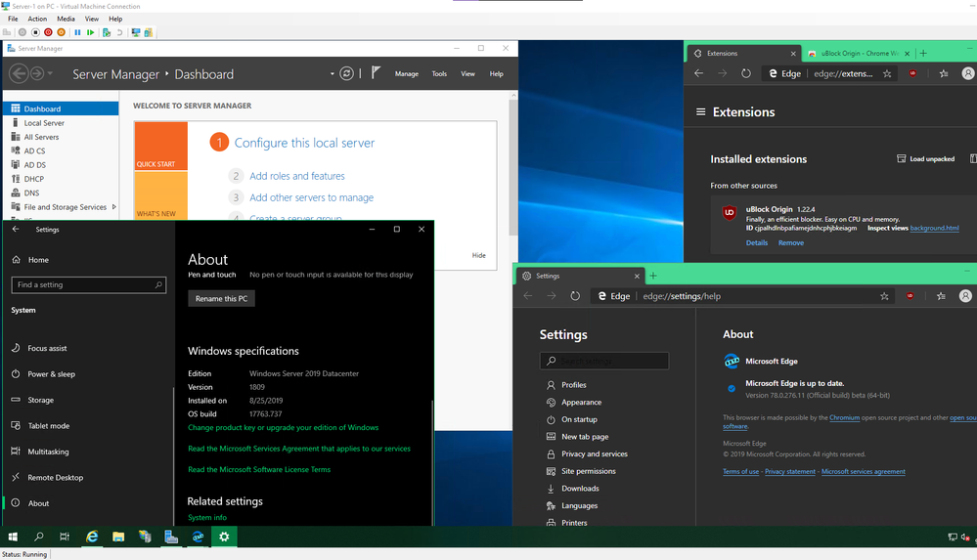Open the VM Connection View menu

click(x=92, y=19)
